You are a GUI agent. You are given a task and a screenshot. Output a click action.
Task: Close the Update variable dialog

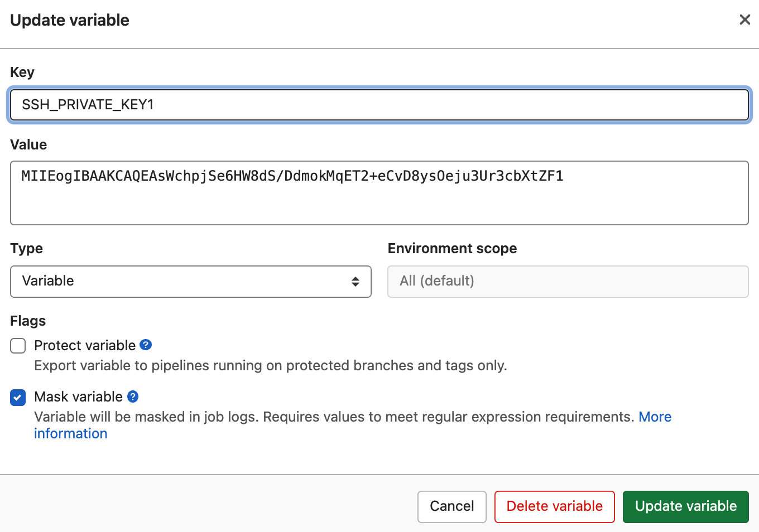[744, 20]
